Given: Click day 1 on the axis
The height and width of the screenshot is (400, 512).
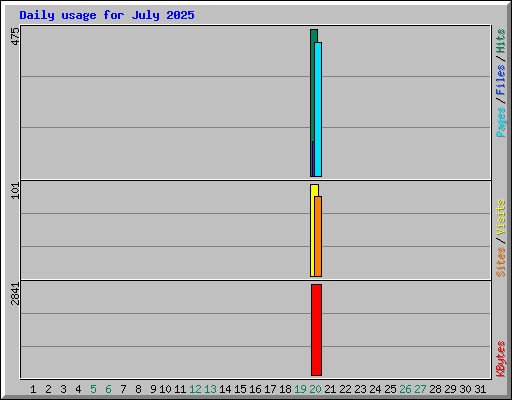Looking at the screenshot, I should (33, 389).
